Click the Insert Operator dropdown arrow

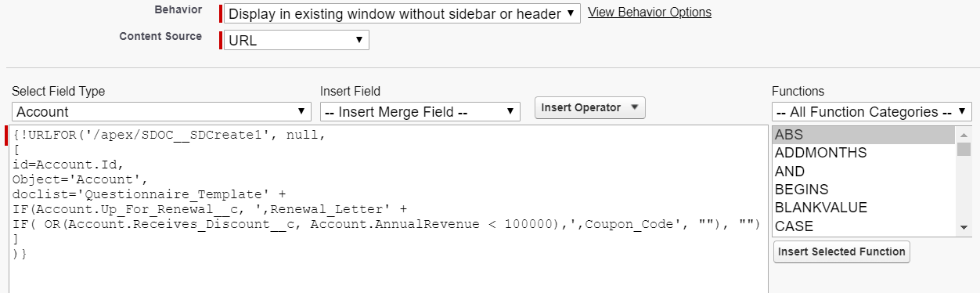point(634,108)
